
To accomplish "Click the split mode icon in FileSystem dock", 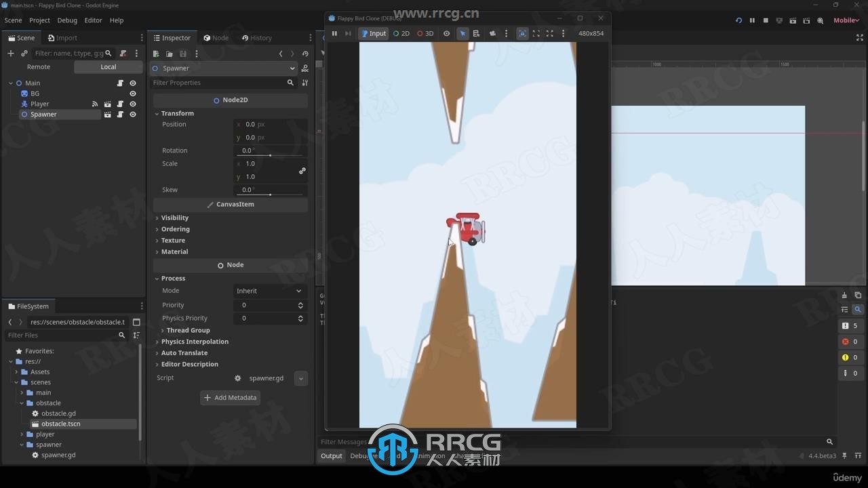I will (x=136, y=322).
